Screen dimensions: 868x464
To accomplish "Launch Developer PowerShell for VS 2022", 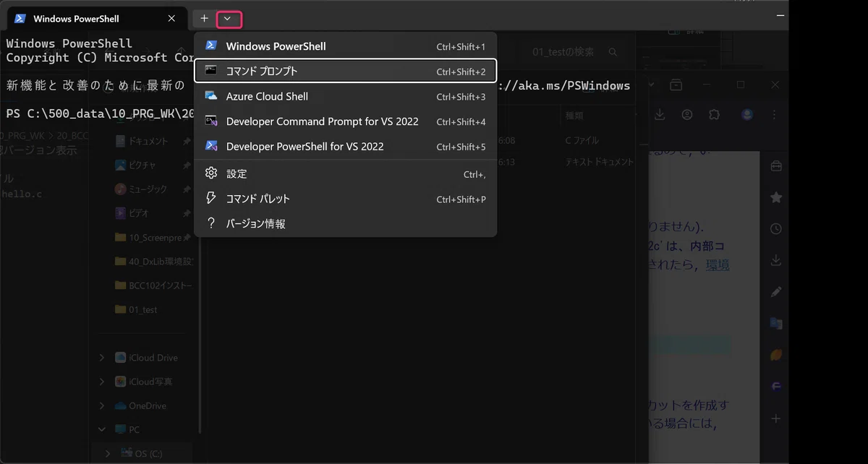I will pos(346,146).
